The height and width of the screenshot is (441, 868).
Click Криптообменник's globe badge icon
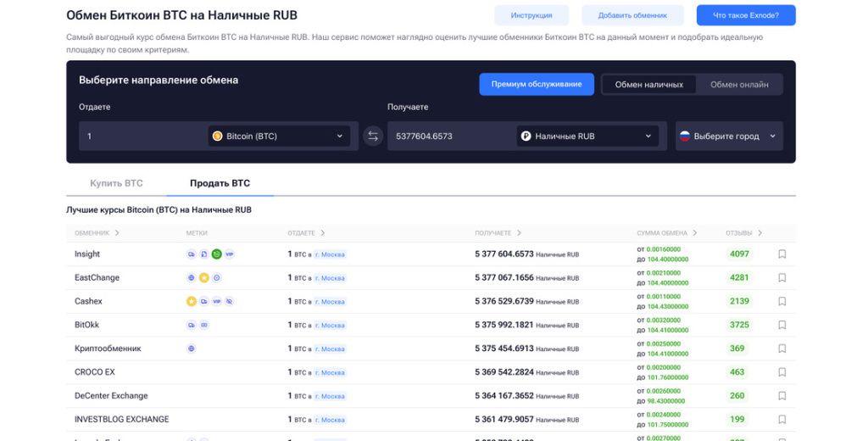pyautogui.click(x=192, y=349)
